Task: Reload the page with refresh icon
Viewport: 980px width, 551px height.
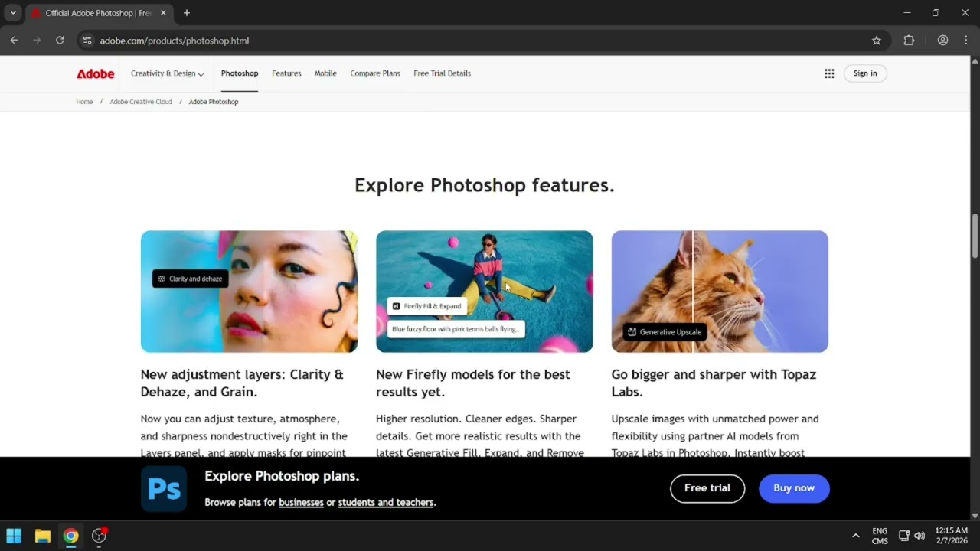Action: click(x=60, y=41)
